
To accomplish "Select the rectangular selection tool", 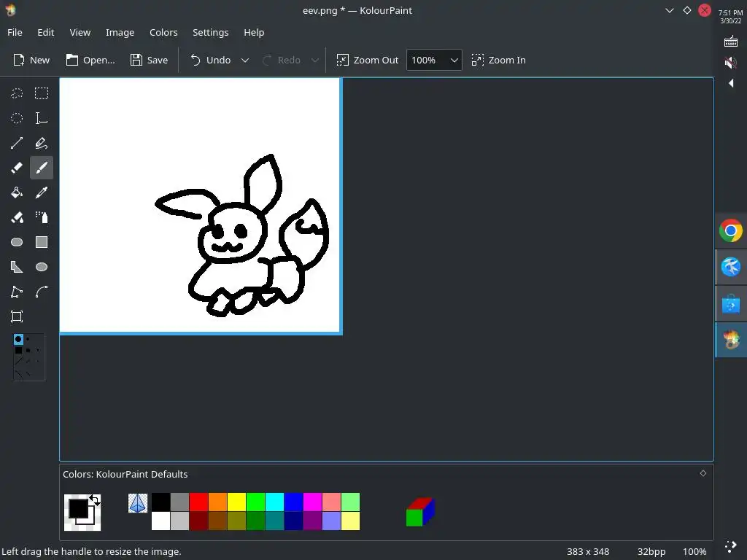I will pyautogui.click(x=42, y=93).
